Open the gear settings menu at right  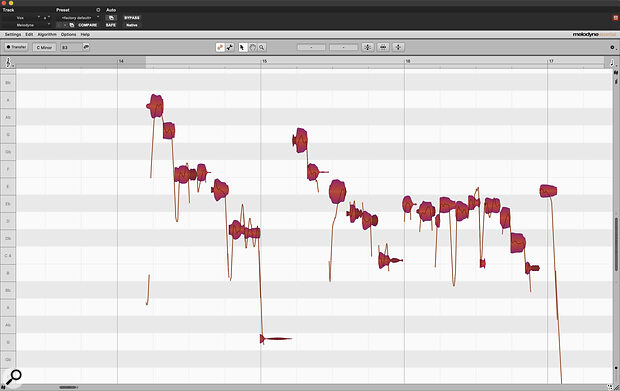click(612, 47)
